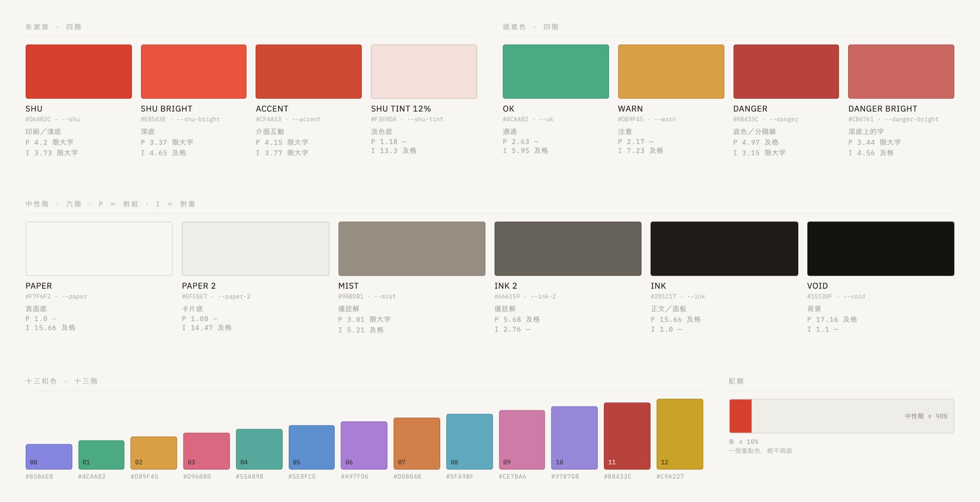Click the SHU red color swatch

tap(79, 71)
